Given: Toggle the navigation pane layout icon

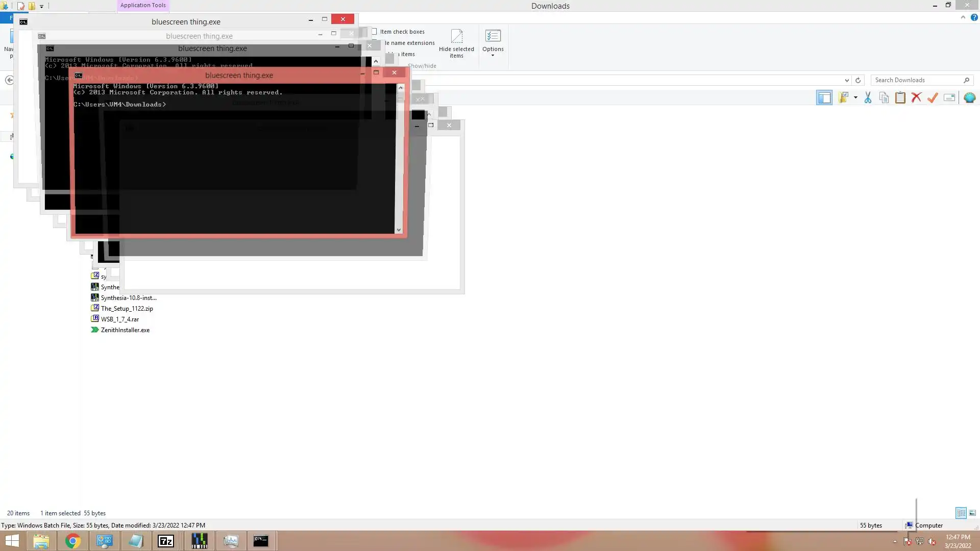Looking at the screenshot, I should pyautogui.click(x=824, y=97).
